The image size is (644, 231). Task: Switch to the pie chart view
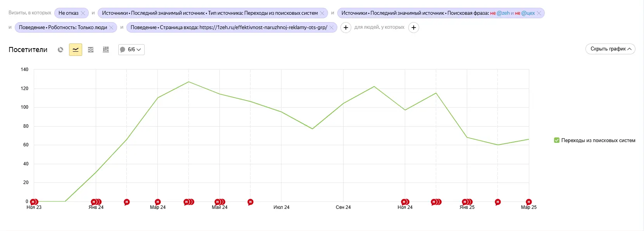point(60,50)
